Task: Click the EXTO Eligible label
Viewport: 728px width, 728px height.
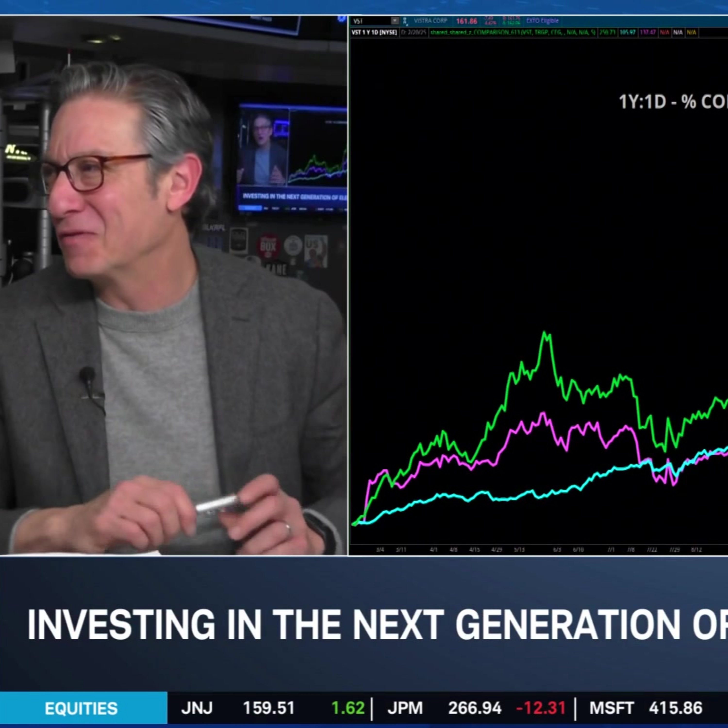Action: (542, 21)
